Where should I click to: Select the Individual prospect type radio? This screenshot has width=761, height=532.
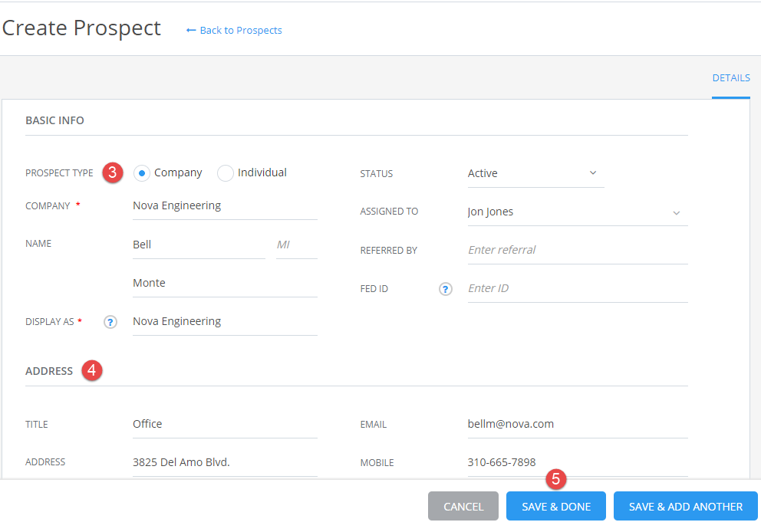point(226,173)
